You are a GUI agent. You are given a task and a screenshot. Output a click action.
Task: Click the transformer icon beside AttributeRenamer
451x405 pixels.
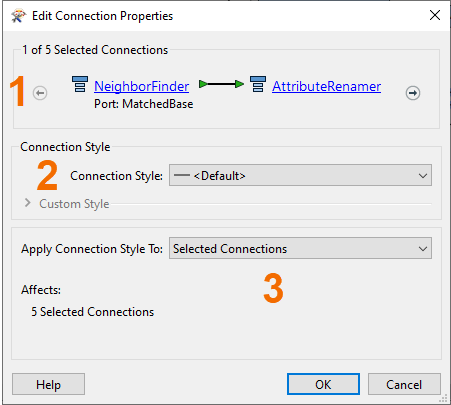click(258, 84)
